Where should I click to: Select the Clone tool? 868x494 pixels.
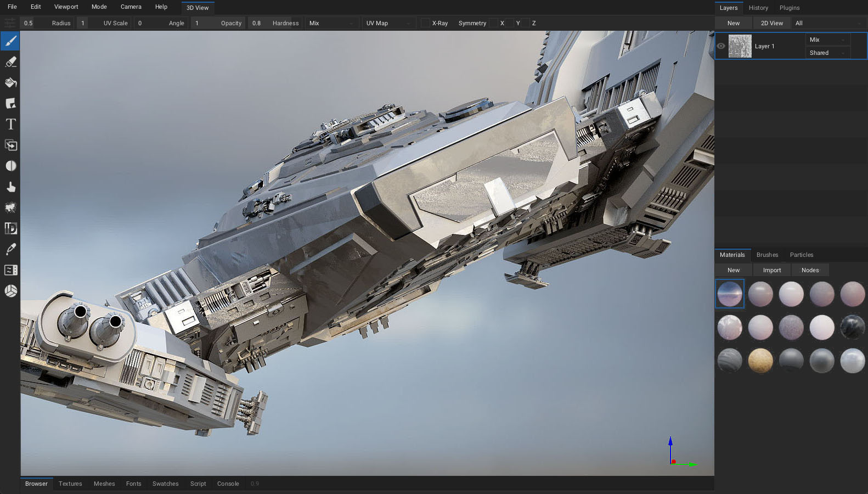click(x=10, y=145)
